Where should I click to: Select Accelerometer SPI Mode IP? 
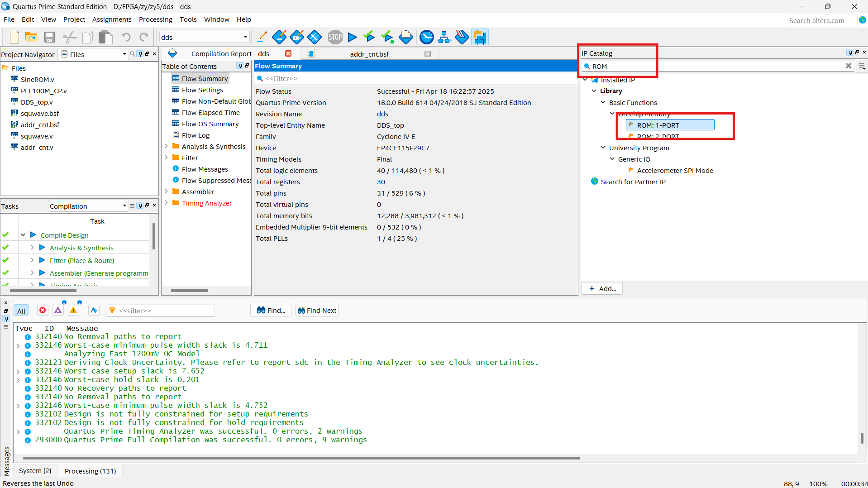click(675, 170)
